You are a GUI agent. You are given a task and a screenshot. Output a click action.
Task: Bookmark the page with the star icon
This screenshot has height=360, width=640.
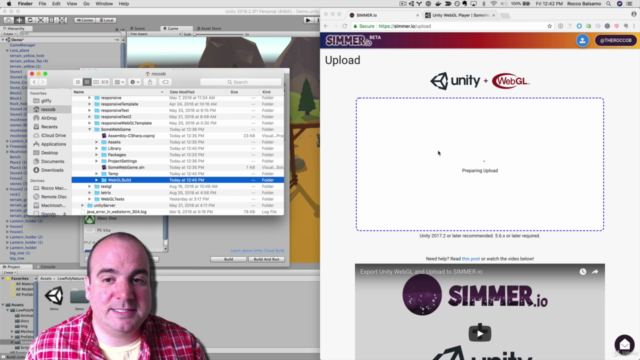click(x=549, y=26)
